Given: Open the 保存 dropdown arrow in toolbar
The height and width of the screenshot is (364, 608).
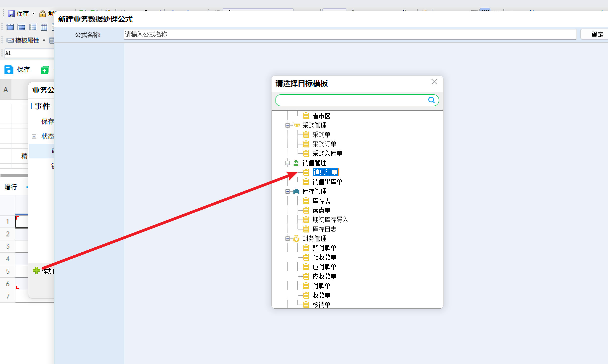Looking at the screenshot, I should [x=34, y=13].
